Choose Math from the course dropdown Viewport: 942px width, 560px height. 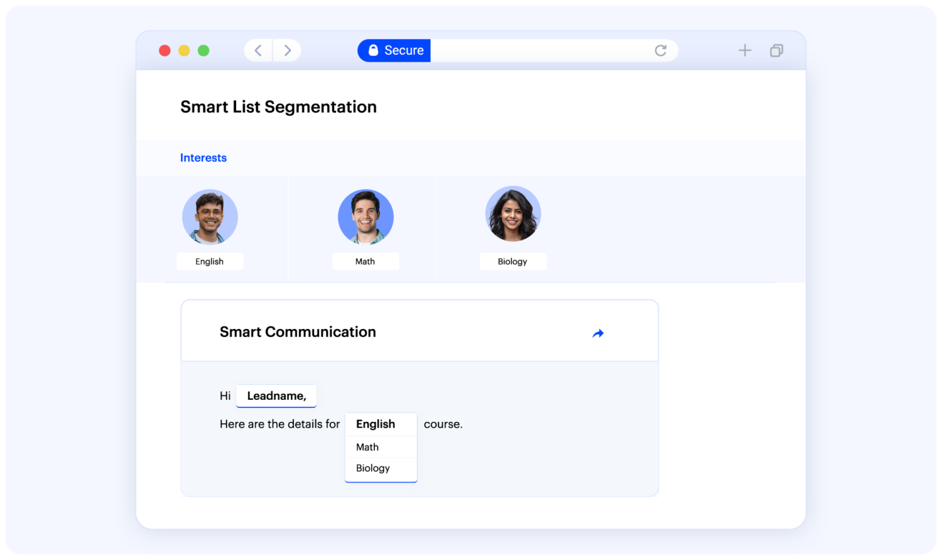367,447
